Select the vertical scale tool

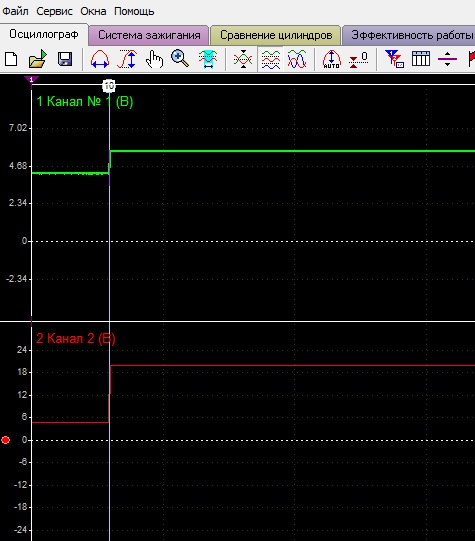click(127, 59)
